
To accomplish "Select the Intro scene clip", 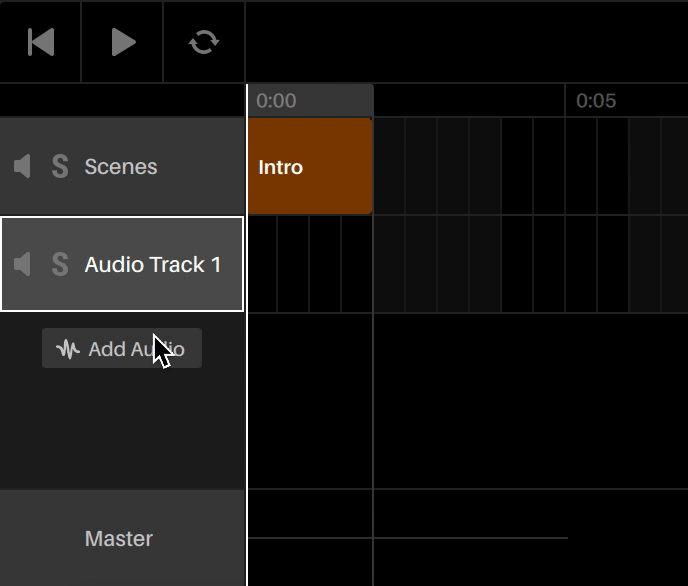I will pos(310,166).
